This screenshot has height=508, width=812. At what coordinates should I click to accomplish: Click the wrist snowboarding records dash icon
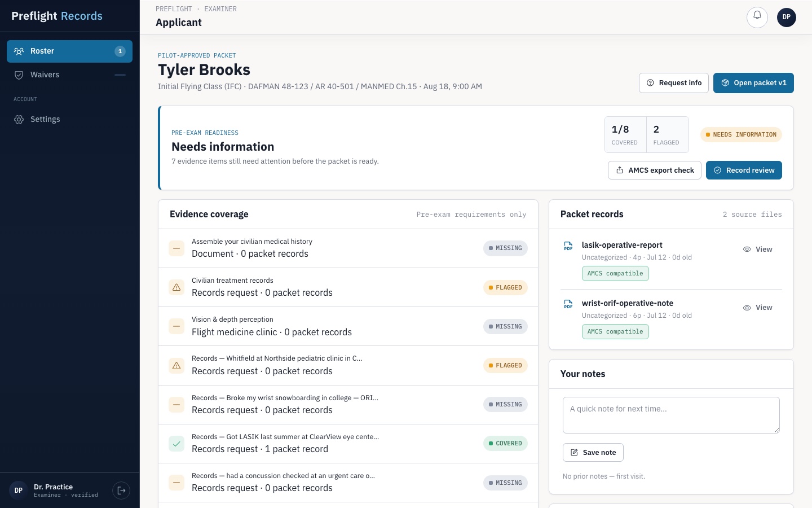tap(176, 405)
